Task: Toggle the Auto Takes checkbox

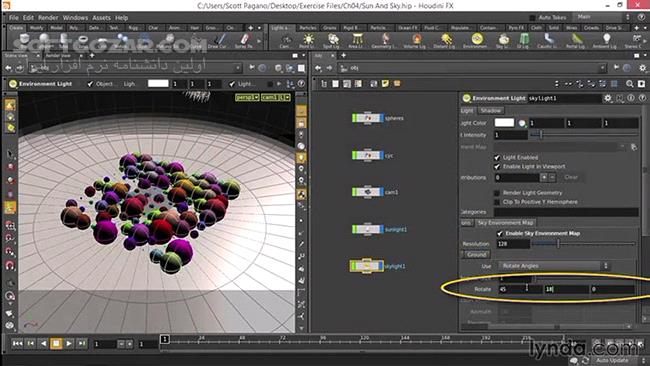Action: (x=532, y=17)
